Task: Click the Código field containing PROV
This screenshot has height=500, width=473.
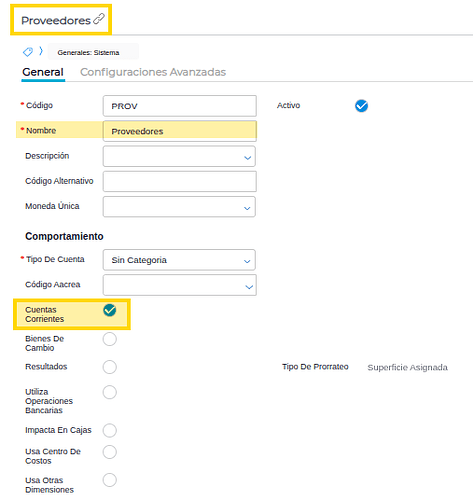Action: [x=180, y=106]
